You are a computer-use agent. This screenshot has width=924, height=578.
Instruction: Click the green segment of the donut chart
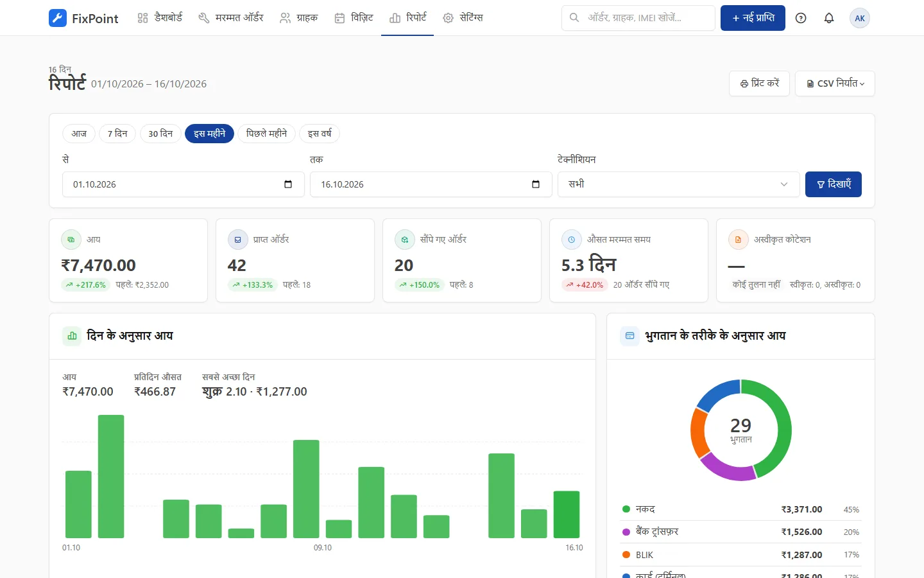(784, 424)
